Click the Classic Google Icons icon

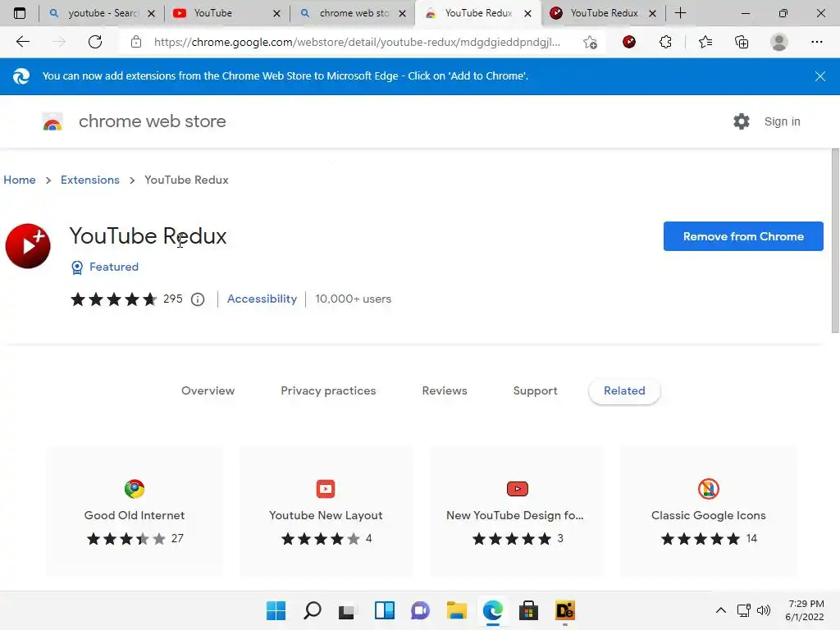point(708,489)
